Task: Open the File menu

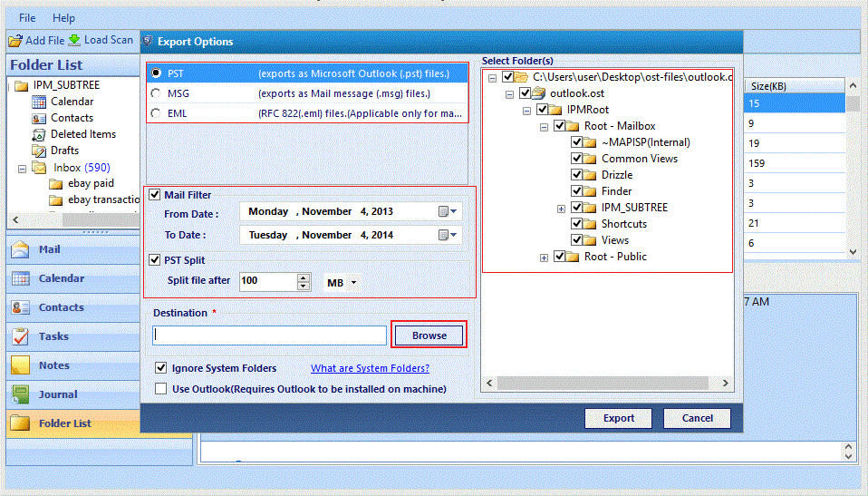Action: coord(27,18)
